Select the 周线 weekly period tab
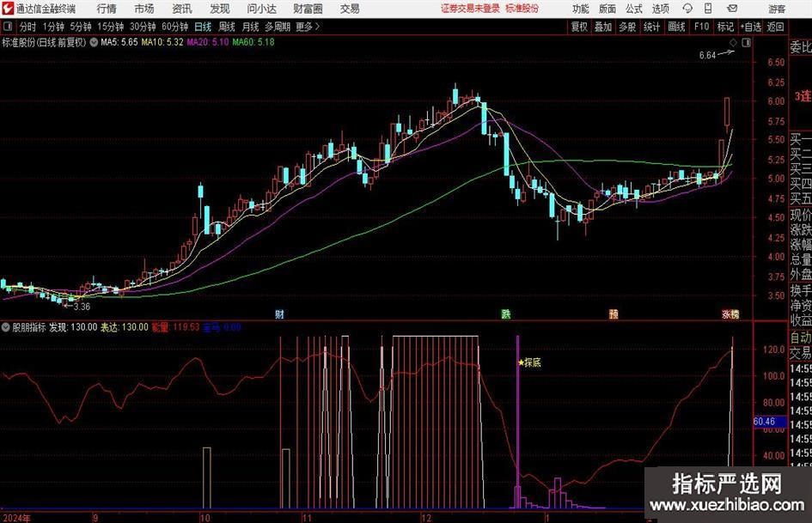812x523 pixels. [x=227, y=27]
